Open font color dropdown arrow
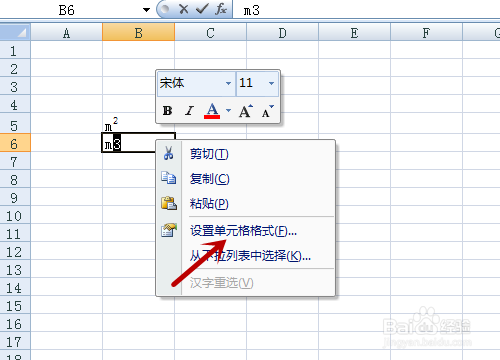This screenshot has width=500, height=360. click(228, 110)
